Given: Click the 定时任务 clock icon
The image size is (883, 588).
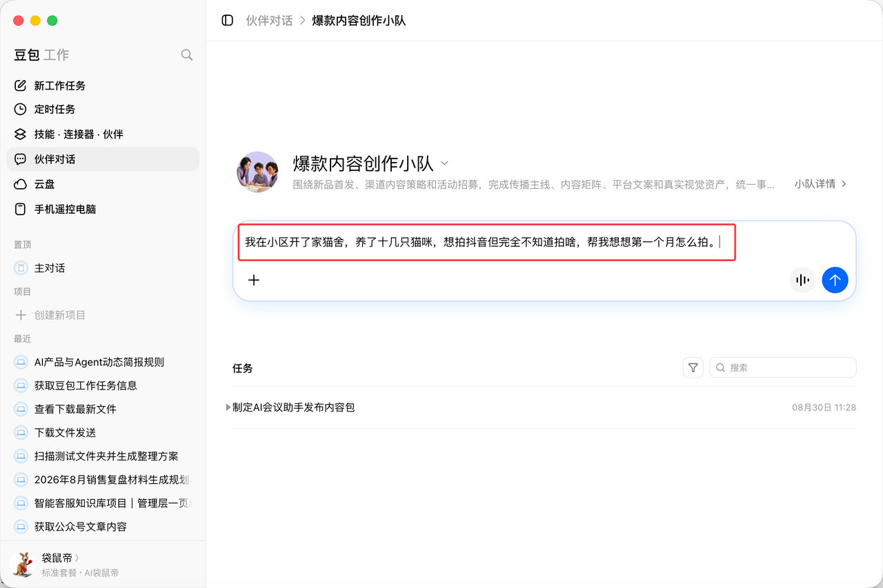Looking at the screenshot, I should [21, 109].
